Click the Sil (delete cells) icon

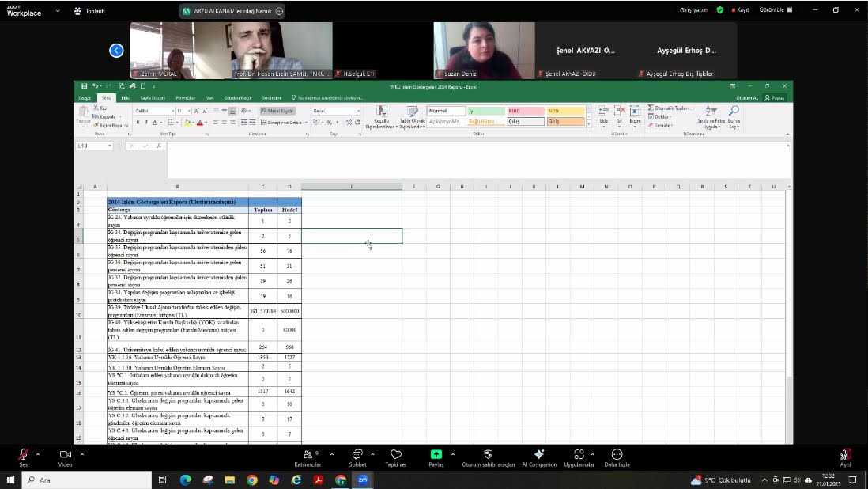pos(620,111)
